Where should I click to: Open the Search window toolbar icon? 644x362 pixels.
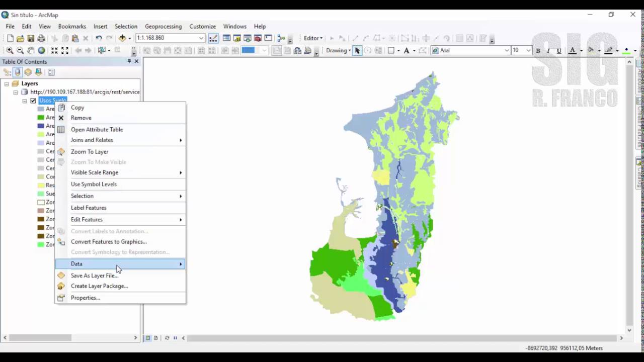click(x=248, y=38)
